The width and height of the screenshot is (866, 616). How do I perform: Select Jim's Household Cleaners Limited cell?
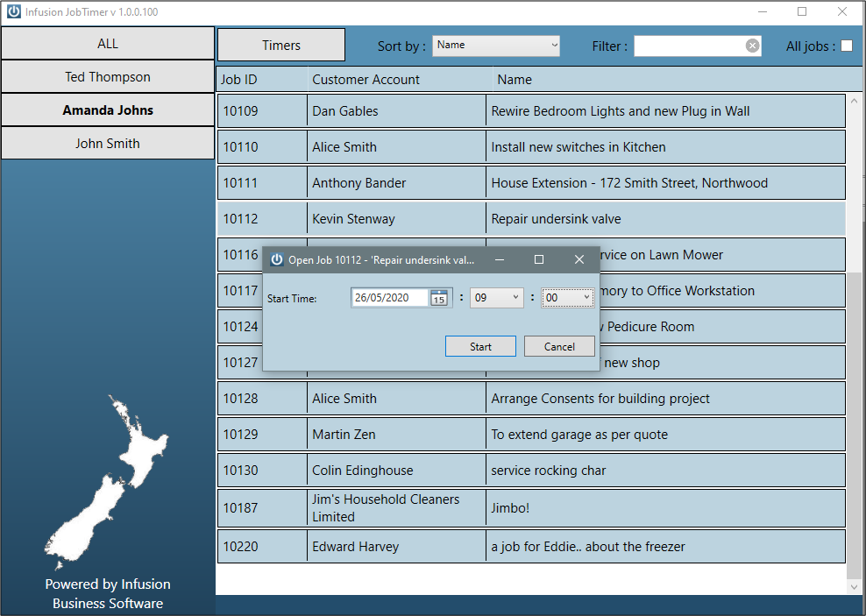click(x=396, y=508)
